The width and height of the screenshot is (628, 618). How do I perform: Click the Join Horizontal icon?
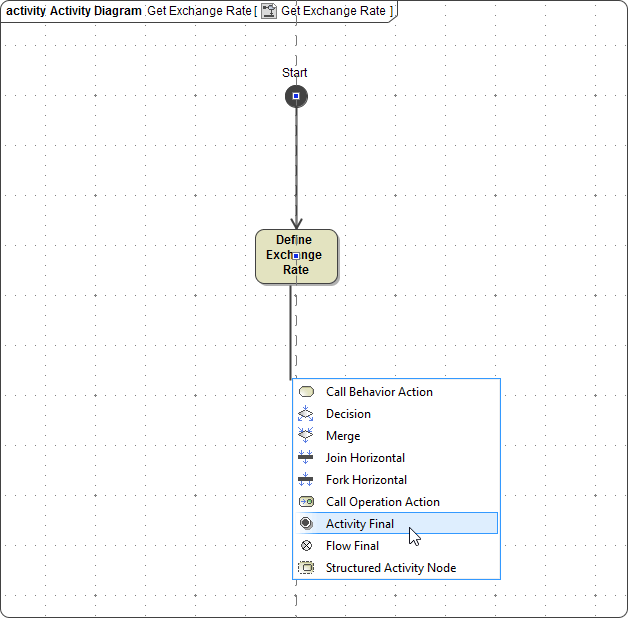306,458
